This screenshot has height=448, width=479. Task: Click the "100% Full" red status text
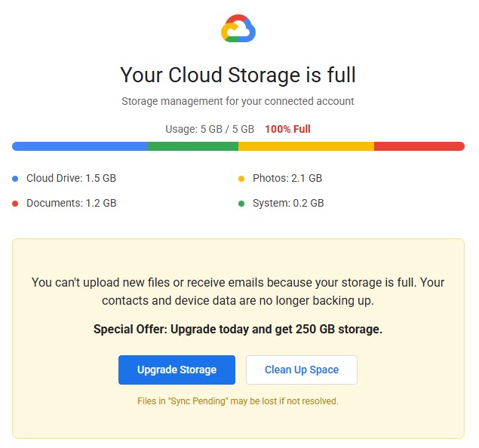click(287, 129)
